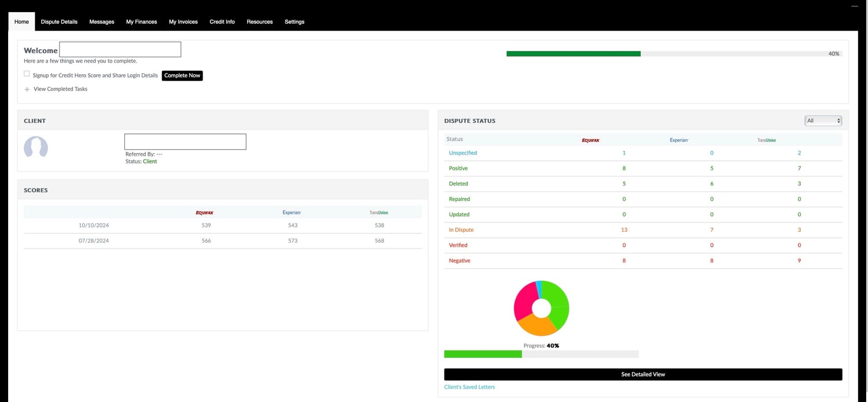Open the All filter dropdown in Dispute Status

pyautogui.click(x=823, y=120)
